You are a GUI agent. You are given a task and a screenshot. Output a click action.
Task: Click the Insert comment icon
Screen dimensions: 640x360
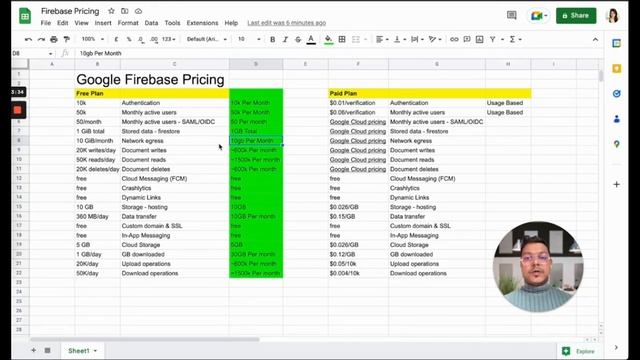click(467, 39)
